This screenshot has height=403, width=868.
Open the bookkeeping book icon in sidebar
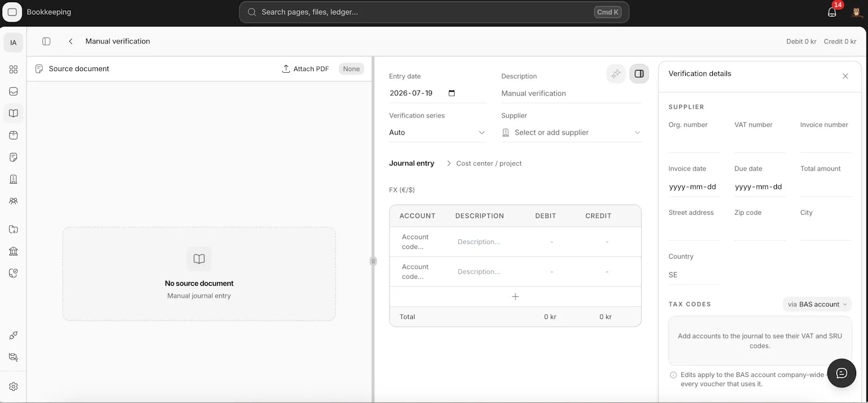click(x=14, y=113)
